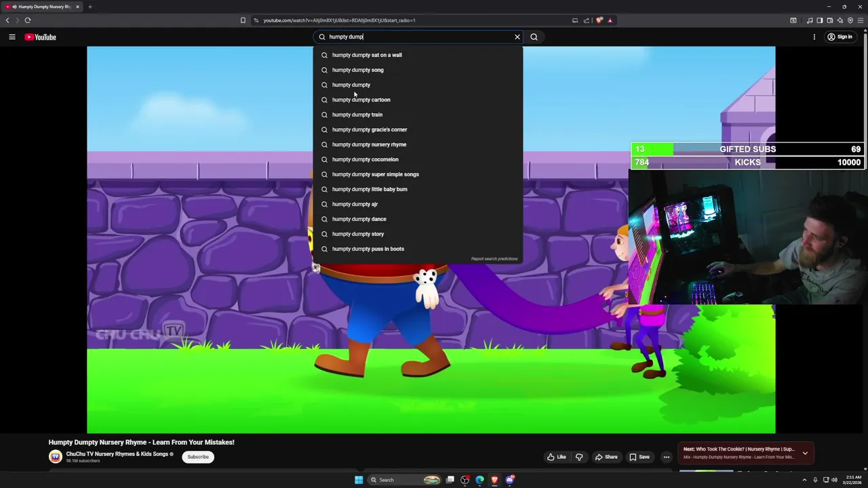This screenshot has width=868, height=488.
Task: Open the Brave Wallet icon
Action: [x=830, y=20]
